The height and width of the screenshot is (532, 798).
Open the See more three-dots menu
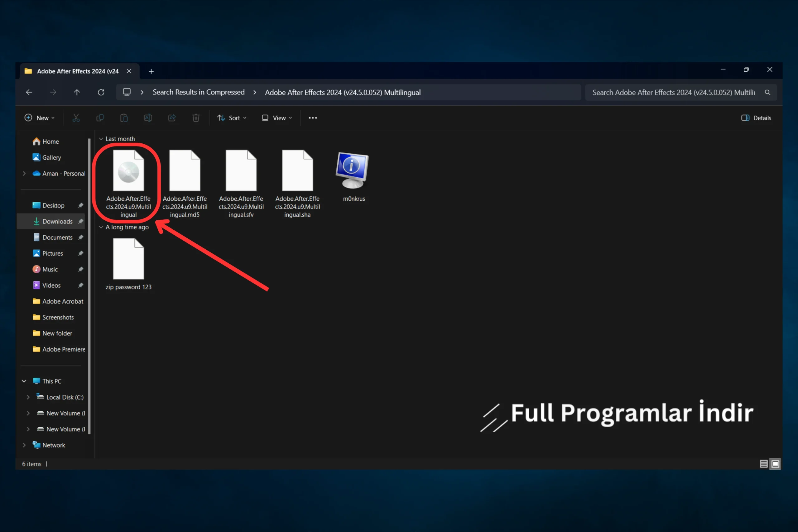click(313, 118)
